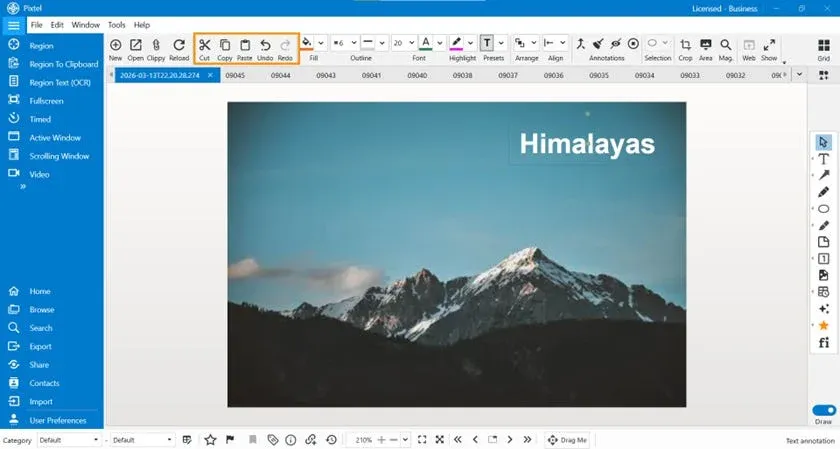Click the Clippy paperclip icon
Image resolution: width=840 pixels, height=449 pixels.
(156, 45)
